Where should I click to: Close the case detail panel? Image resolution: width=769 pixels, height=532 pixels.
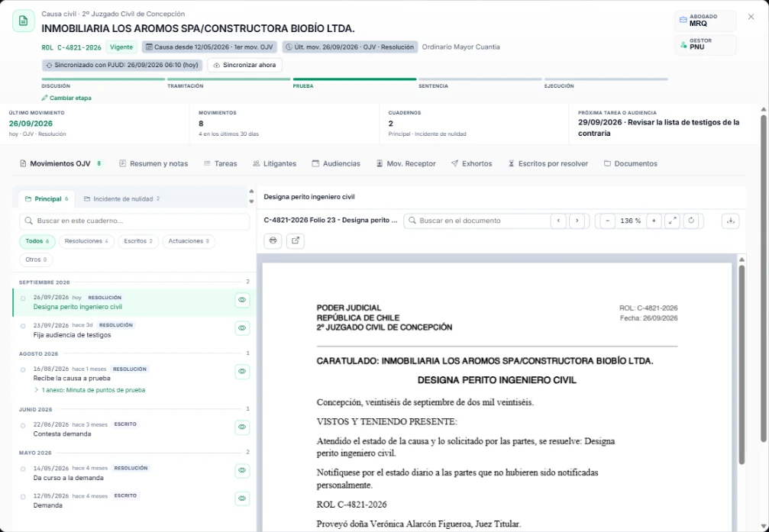751,17
